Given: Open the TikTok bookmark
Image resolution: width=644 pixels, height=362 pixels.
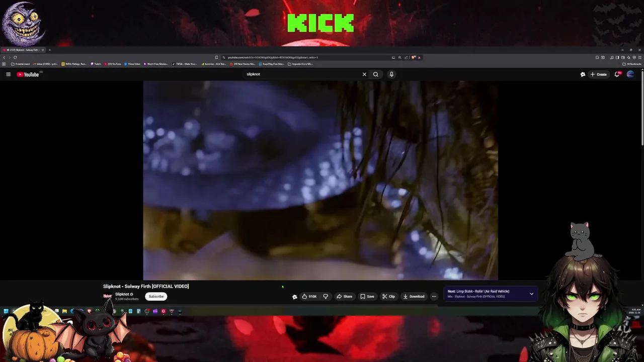Looking at the screenshot, I should click(x=185, y=64).
